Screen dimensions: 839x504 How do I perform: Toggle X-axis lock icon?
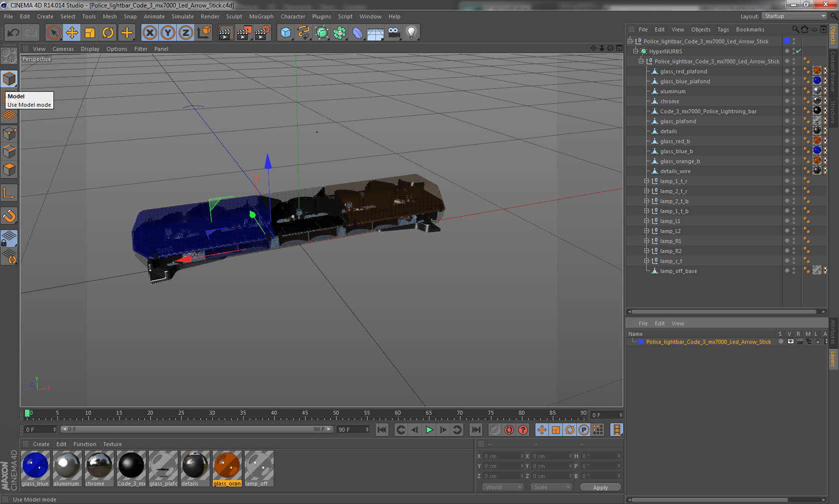(x=149, y=33)
